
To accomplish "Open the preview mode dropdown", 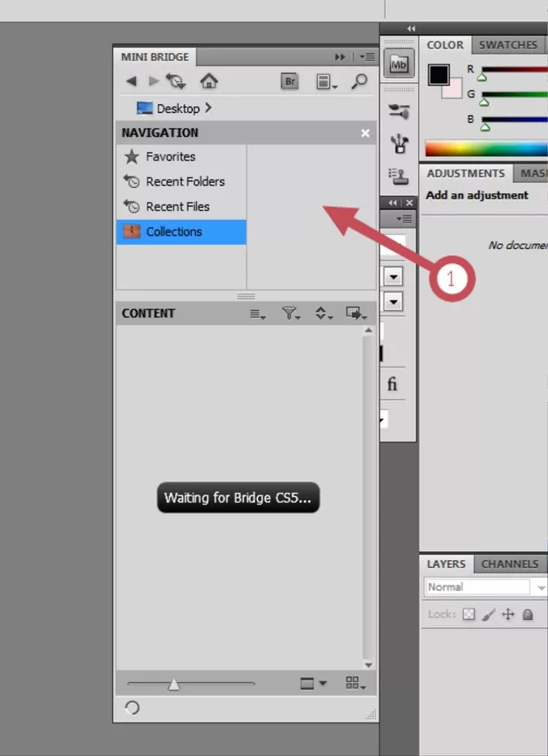I will [x=313, y=684].
